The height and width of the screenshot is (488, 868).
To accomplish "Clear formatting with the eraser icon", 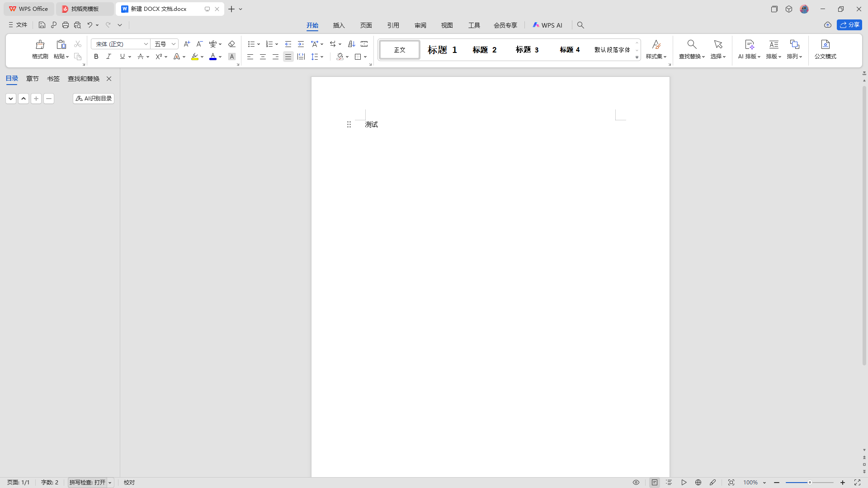I will click(231, 44).
